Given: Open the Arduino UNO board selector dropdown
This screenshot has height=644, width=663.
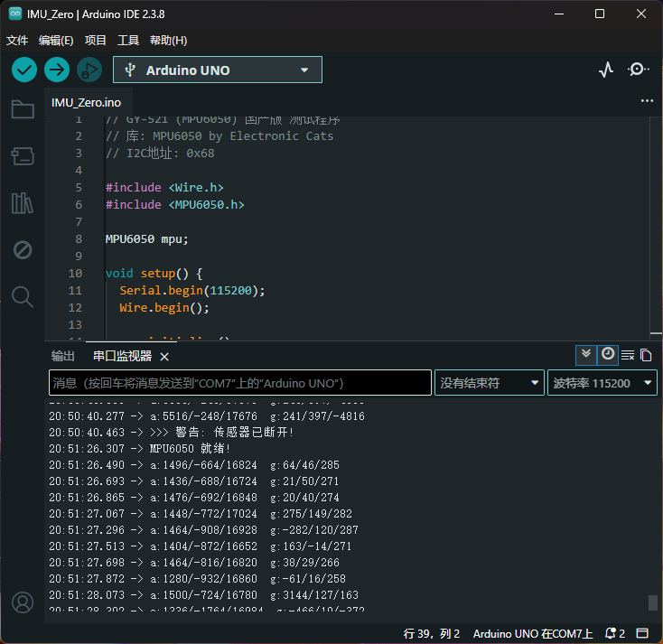Looking at the screenshot, I should pos(218,70).
